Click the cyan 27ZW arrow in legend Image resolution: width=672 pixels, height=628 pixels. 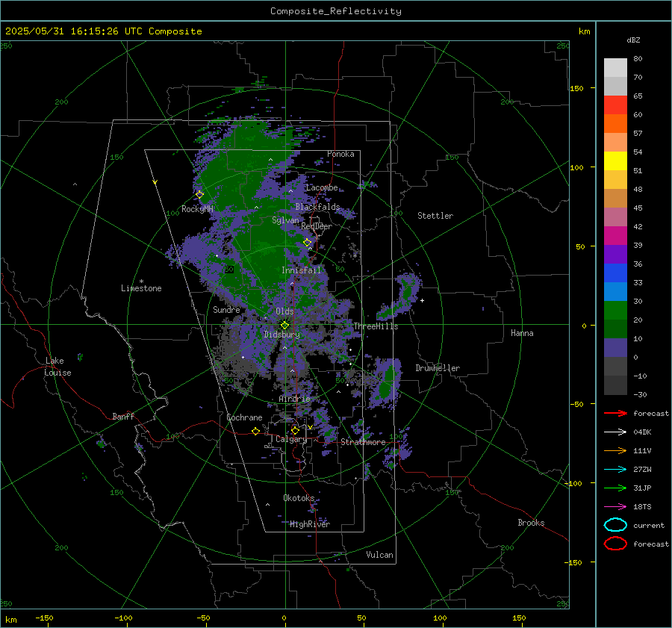click(615, 470)
